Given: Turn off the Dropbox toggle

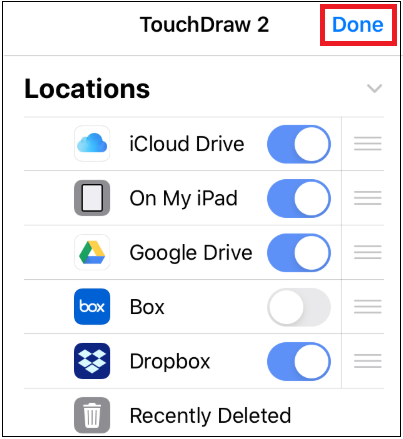Looking at the screenshot, I should coord(299,361).
